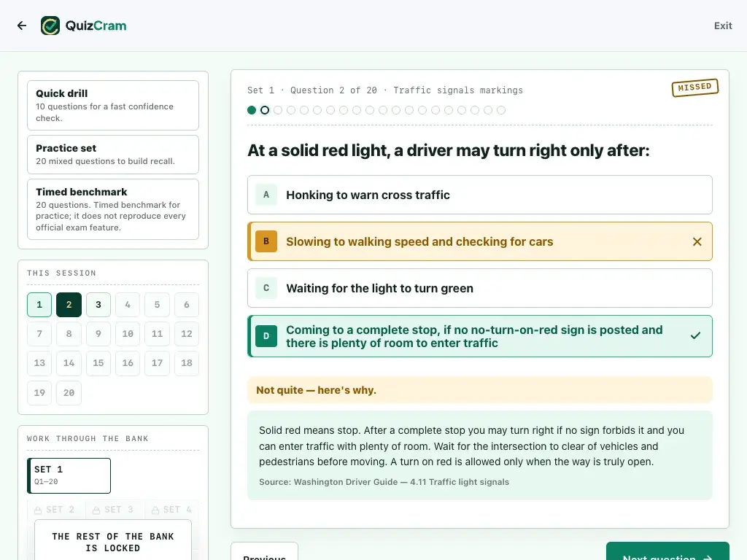
Task: Choose answer B Slowing to walking speed
Action: [480, 241]
